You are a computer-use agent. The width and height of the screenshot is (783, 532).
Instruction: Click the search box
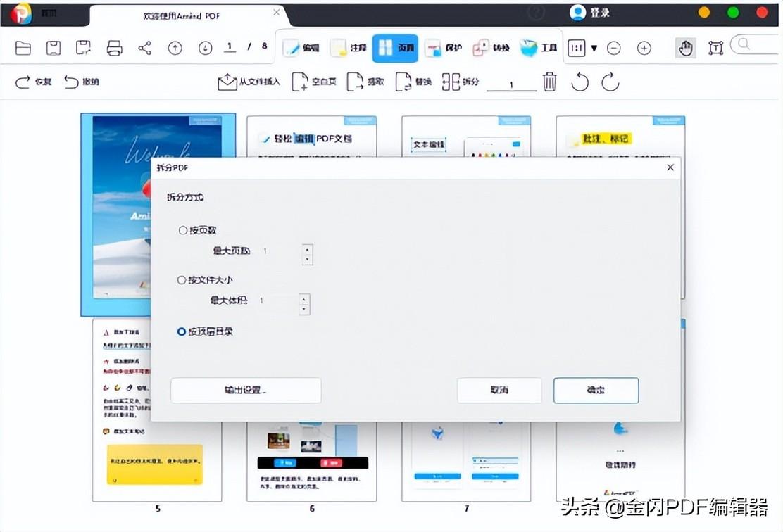pos(756,44)
